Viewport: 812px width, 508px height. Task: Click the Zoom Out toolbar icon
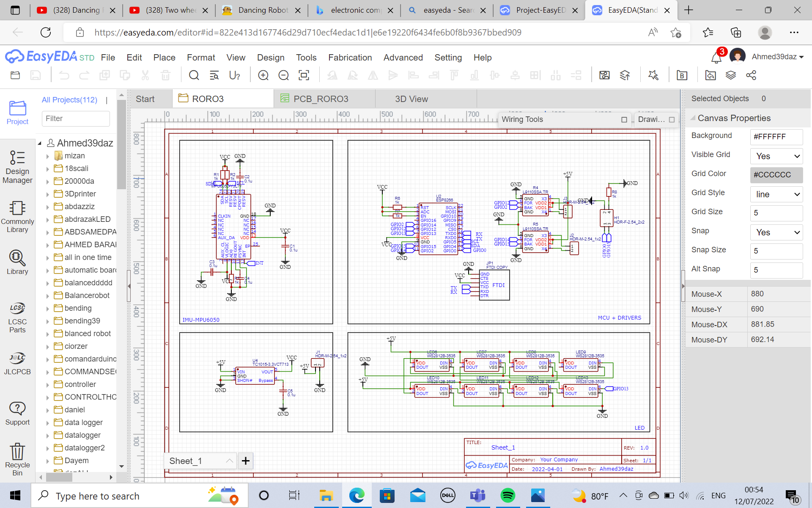click(x=283, y=76)
